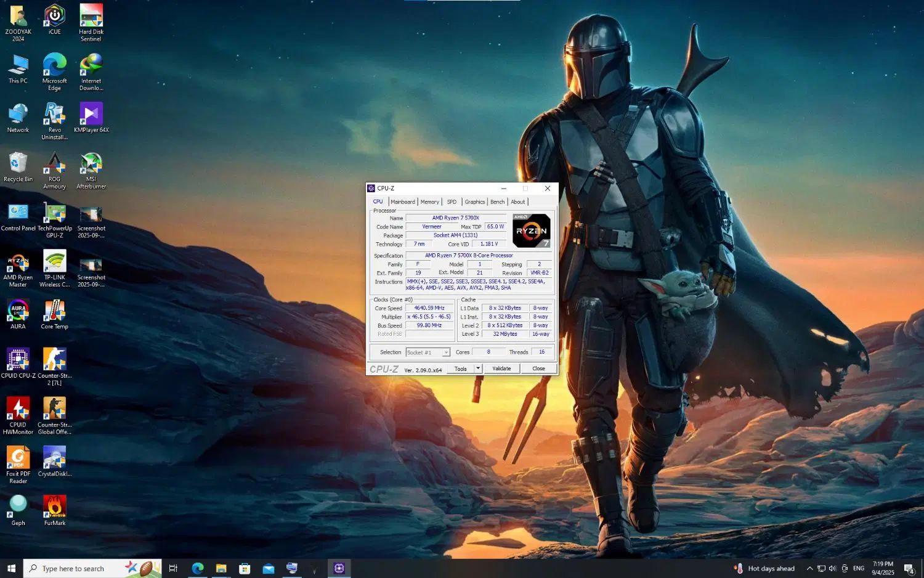Open the Recycle Bin
Image resolution: width=924 pixels, height=578 pixels.
(18, 168)
